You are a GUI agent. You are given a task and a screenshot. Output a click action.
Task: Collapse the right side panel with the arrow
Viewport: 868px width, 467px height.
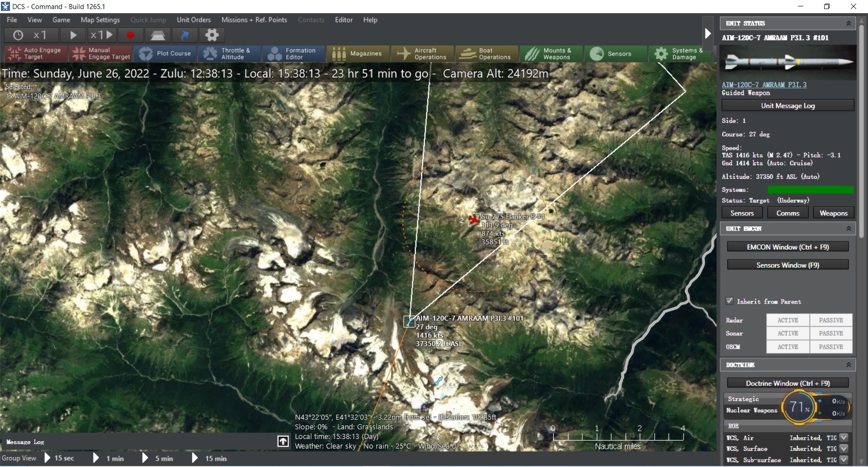(x=708, y=33)
